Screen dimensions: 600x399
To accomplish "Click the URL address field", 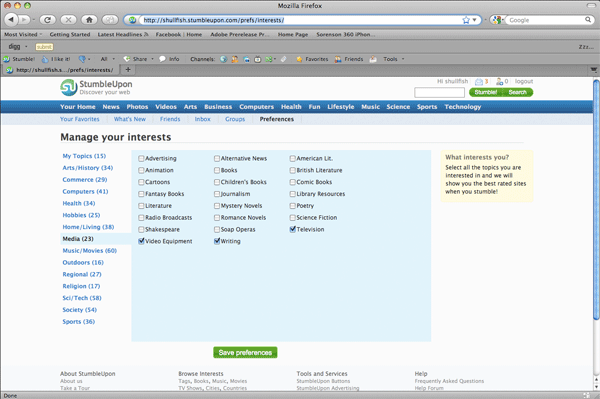I will click(301, 20).
